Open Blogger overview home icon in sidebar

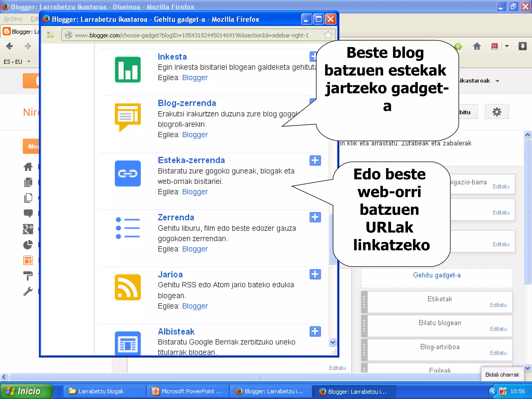click(x=28, y=167)
